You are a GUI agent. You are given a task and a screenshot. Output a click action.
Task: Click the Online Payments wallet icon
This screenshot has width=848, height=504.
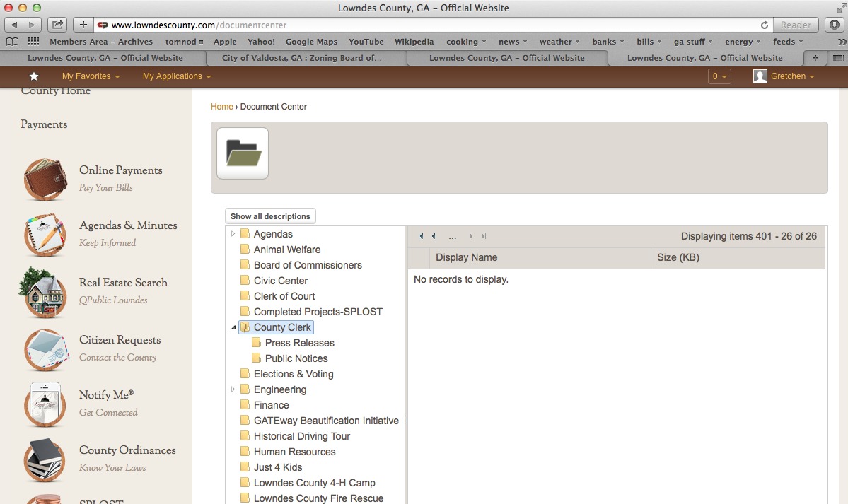pos(45,180)
